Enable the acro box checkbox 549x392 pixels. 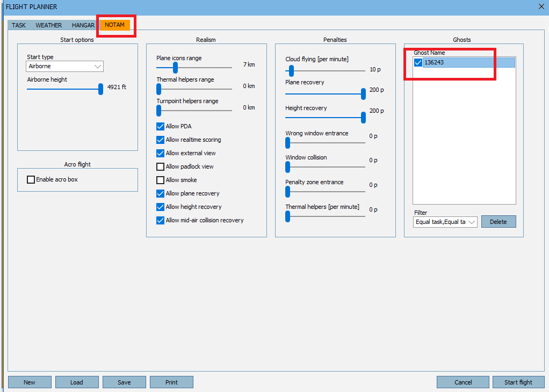pos(31,179)
